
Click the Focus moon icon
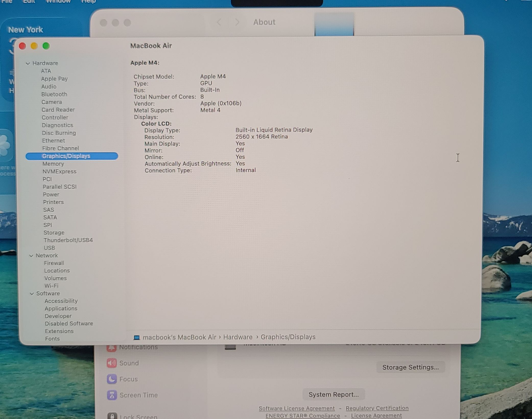click(x=112, y=379)
